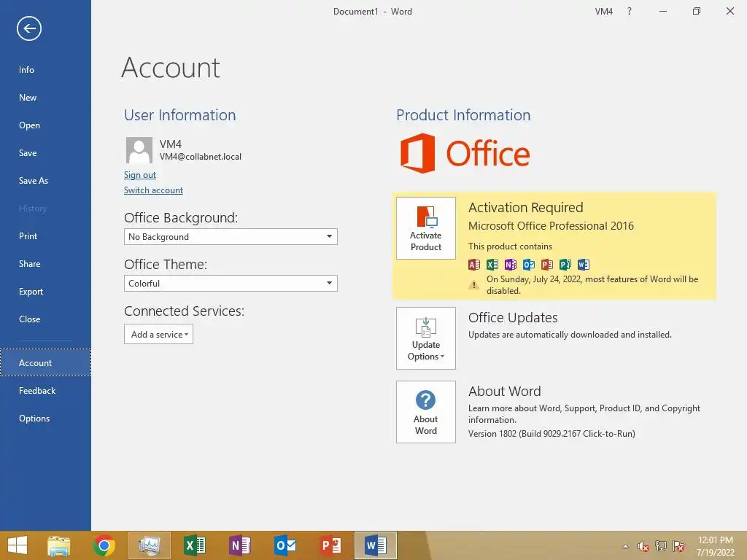Open Google Chrome from the taskbar
Screen dimensions: 747x560
point(104,545)
